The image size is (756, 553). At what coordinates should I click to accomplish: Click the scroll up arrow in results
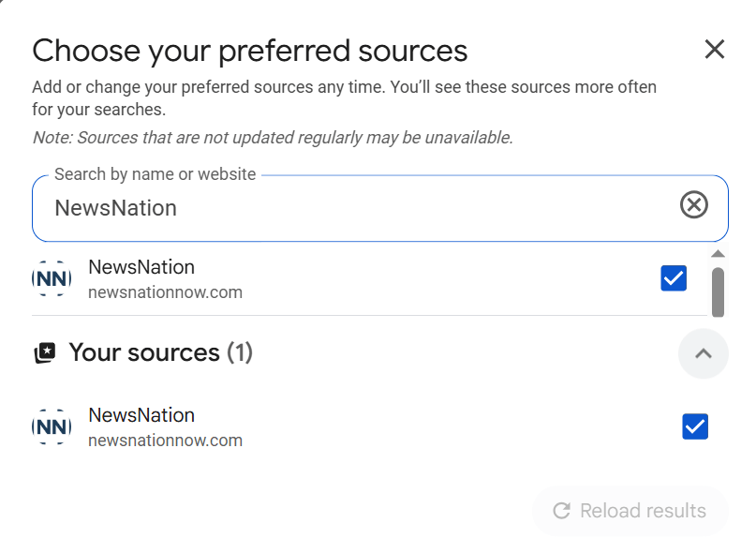[718, 254]
